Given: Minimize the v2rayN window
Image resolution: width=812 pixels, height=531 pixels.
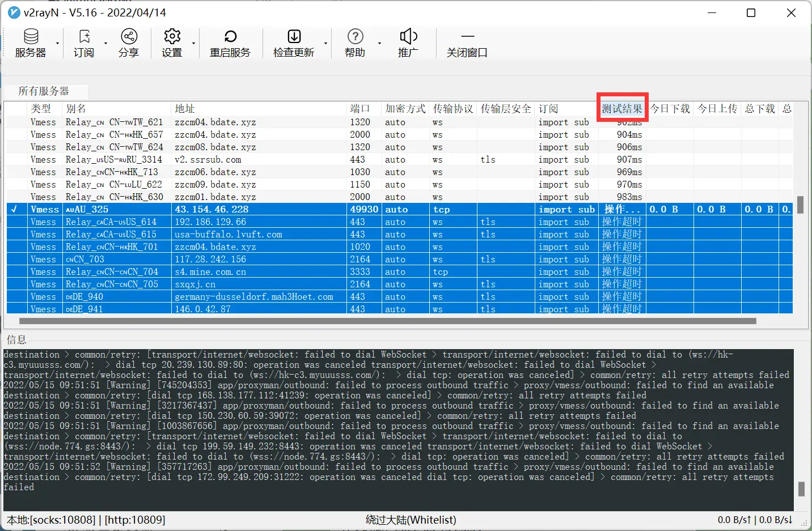Looking at the screenshot, I should (713, 12).
